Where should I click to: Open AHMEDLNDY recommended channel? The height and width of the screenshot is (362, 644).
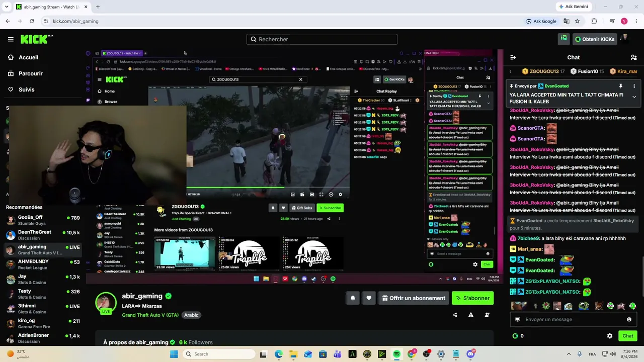43,264
